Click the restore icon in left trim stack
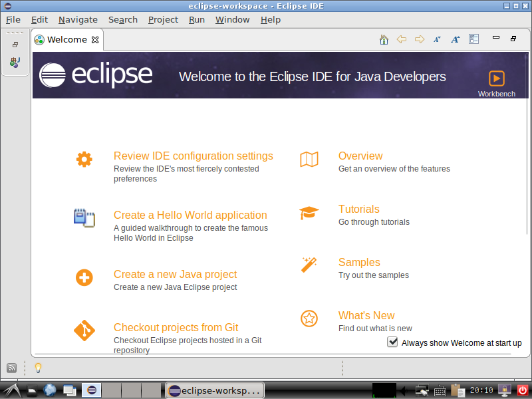Screen dimensions: 532x399 pyautogui.click(x=15, y=45)
